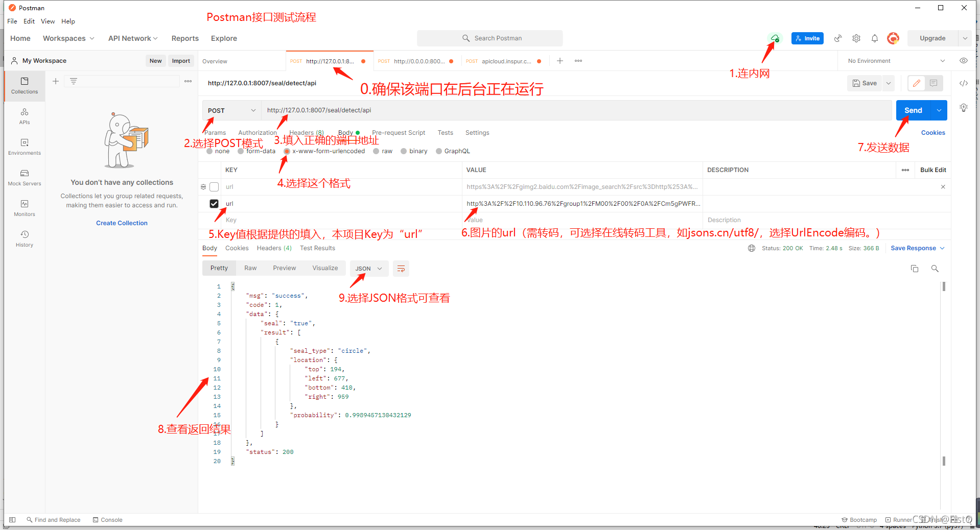Open the comments icon
The height and width of the screenshot is (530, 980).
coord(934,83)
